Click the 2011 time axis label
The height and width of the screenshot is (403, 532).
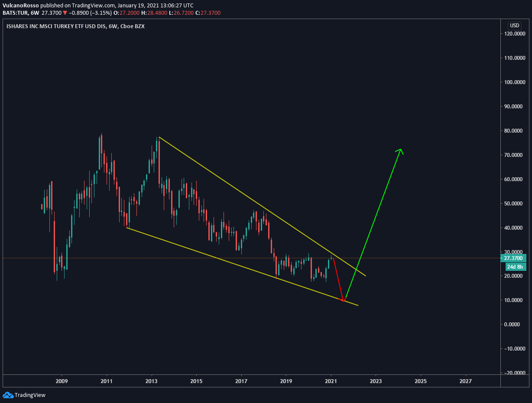[107, 381]
